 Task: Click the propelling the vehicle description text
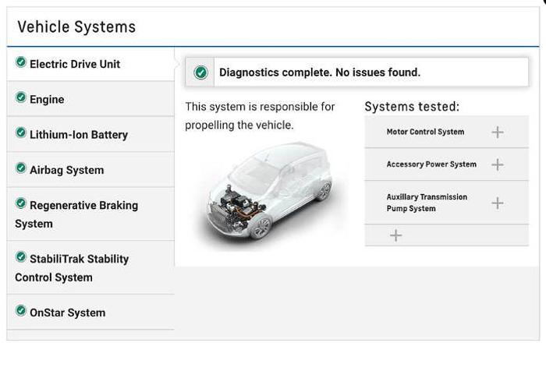pyautogui.click(x=260, y=116)
